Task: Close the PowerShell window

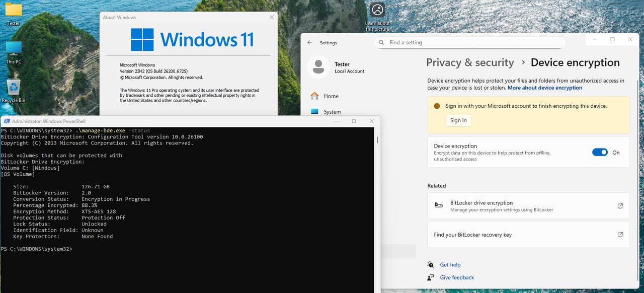Action: pos(372,121)
